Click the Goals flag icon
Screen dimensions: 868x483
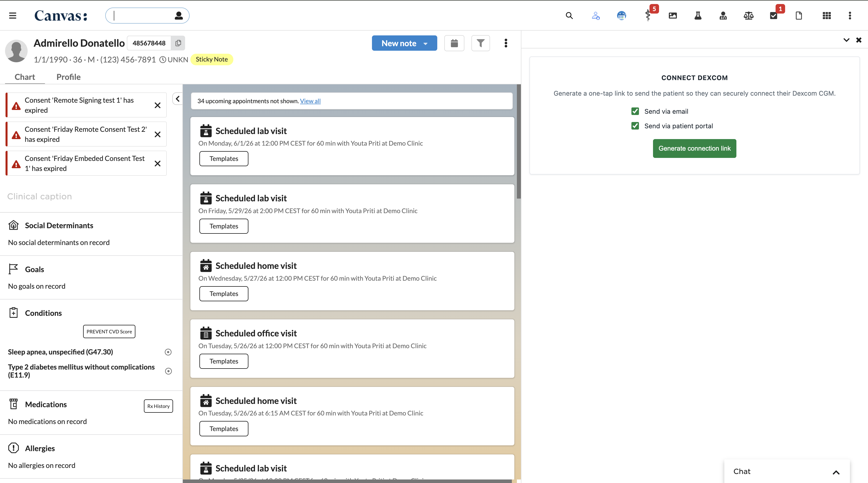coord(13,269)
